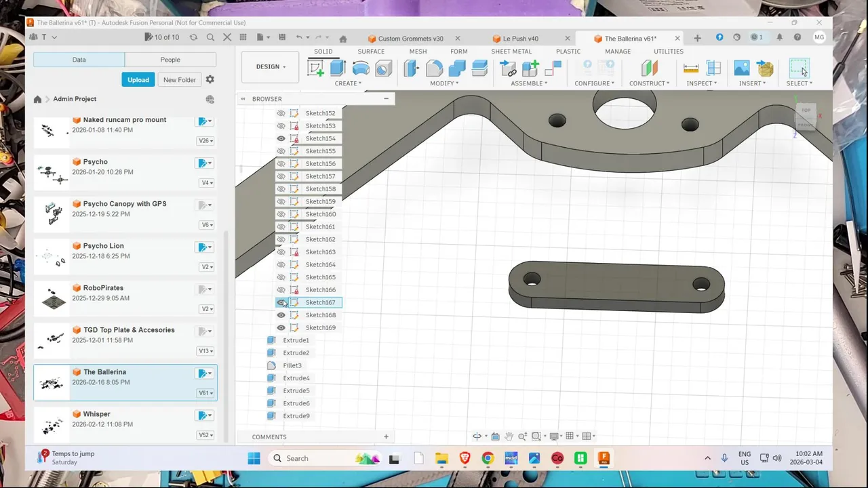Expand the CREATE menu dropdown
868x488 pixels.
pyautogui.click(x=348, y=83)
